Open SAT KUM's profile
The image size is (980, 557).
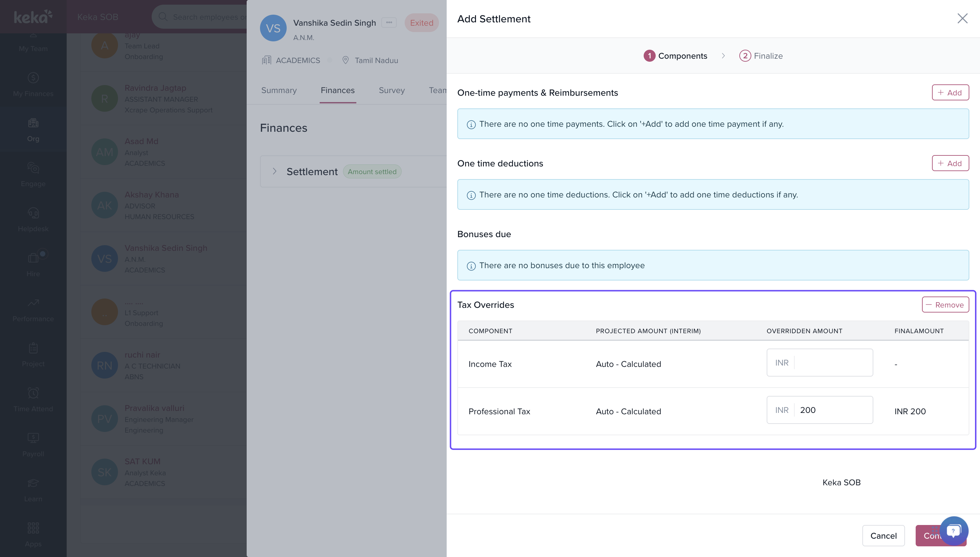[x=143, y=461]
